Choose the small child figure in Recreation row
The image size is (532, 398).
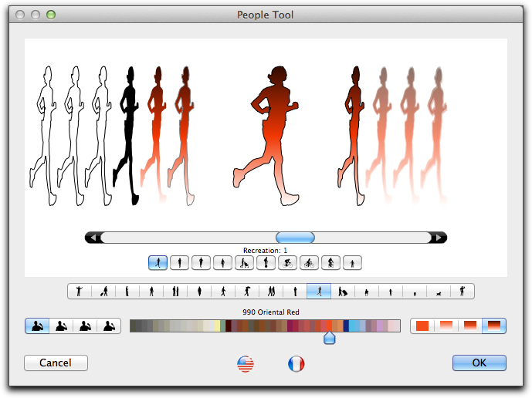tap(353, 263)
